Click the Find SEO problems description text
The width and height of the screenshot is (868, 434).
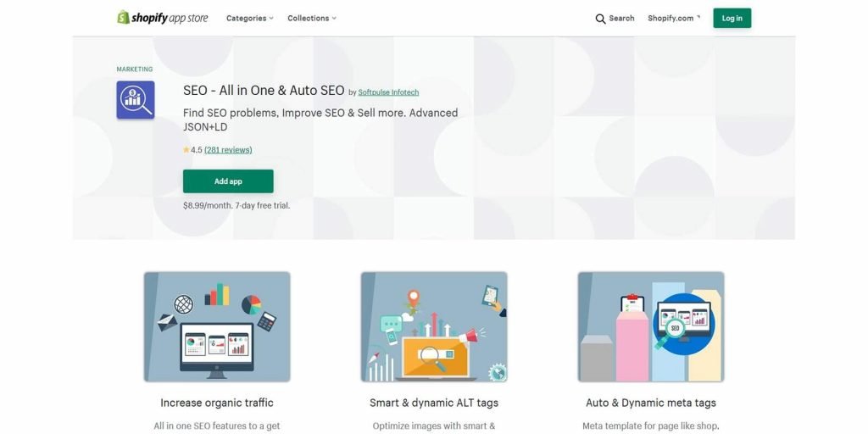(x=320, y=120)
